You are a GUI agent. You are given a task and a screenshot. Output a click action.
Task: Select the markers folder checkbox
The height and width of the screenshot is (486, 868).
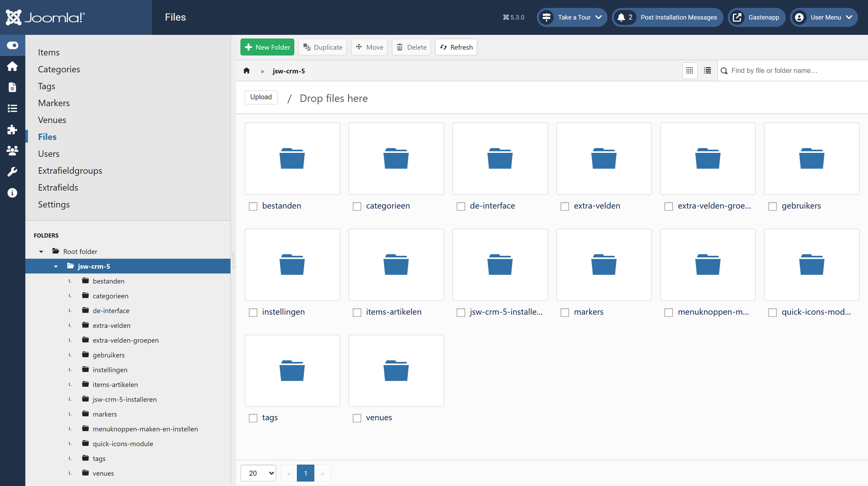[565, 312]
